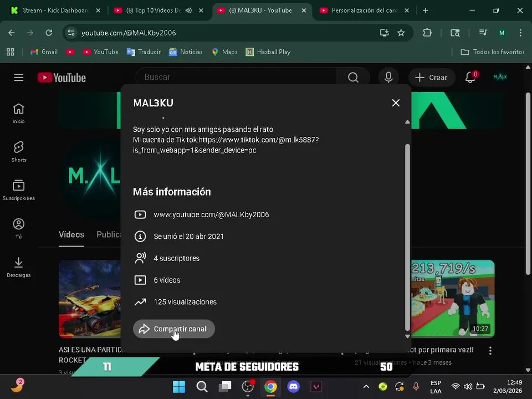
Task: Open Todos los favoritos folder
Action: (493, 52)
